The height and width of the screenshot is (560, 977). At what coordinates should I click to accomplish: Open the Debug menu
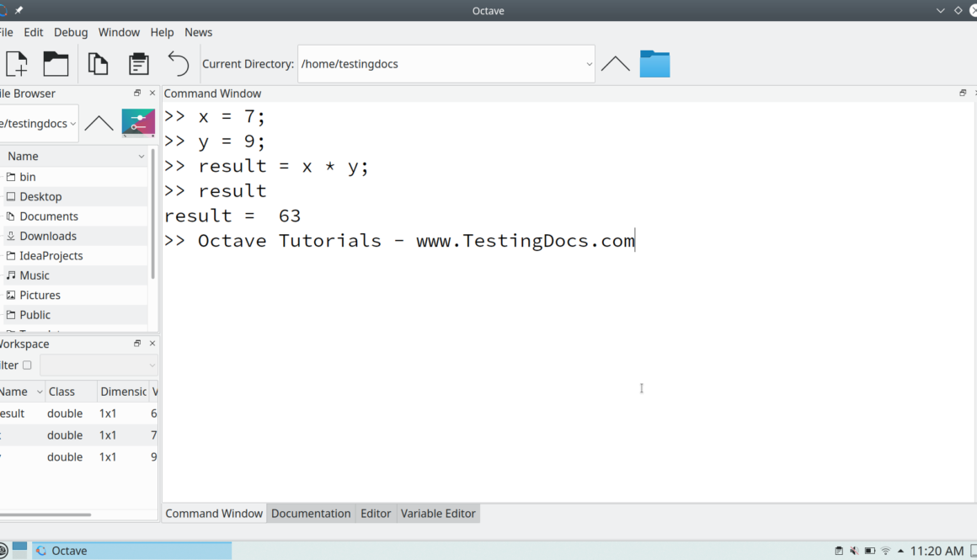[x=71, y=32]
